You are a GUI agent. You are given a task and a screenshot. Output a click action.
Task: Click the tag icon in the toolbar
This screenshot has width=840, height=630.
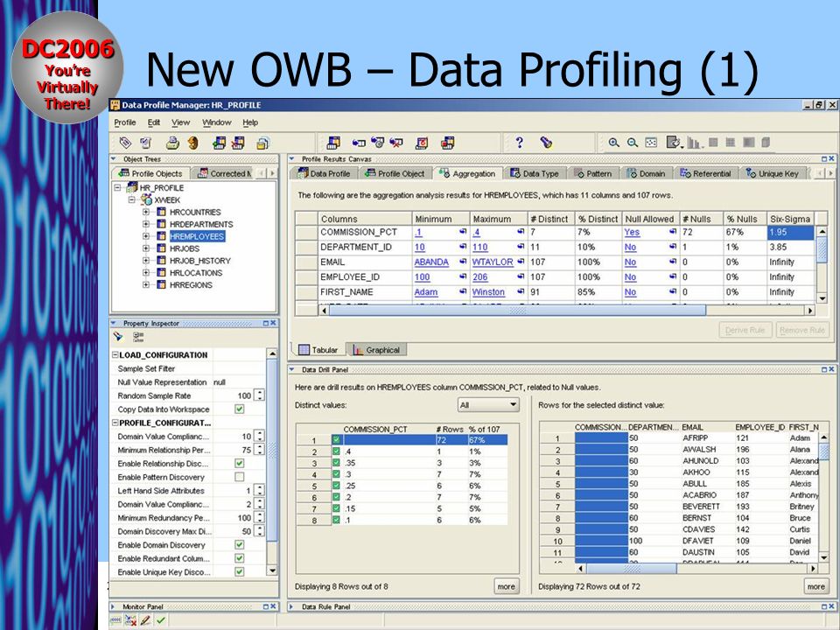(125, 143)
